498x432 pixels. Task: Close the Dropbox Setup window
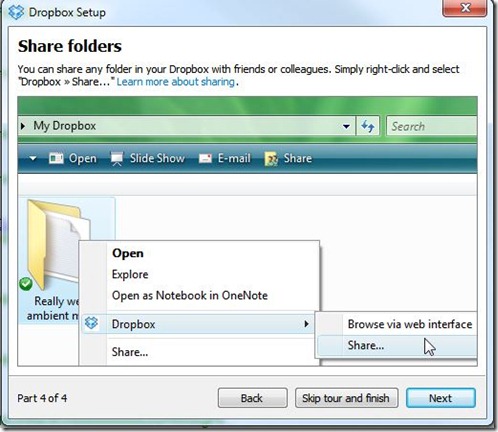point(465,8)
